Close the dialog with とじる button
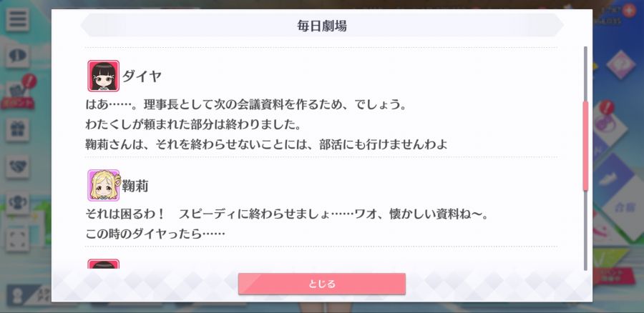Image resolution: width=644 pixels, height=313 pixels. click(x=321, y=284)
